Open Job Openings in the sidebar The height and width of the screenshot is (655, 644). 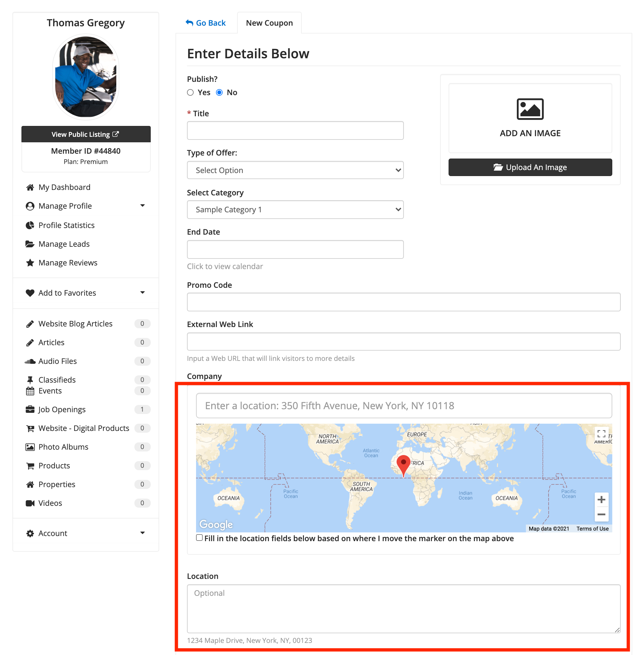point(62,409)
